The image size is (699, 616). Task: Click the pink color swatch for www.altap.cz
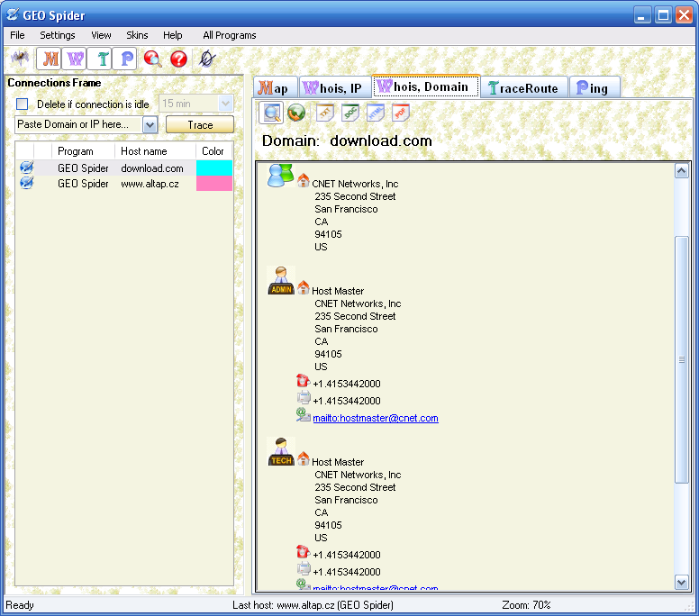pyautogui.click(x=214, y=183)
